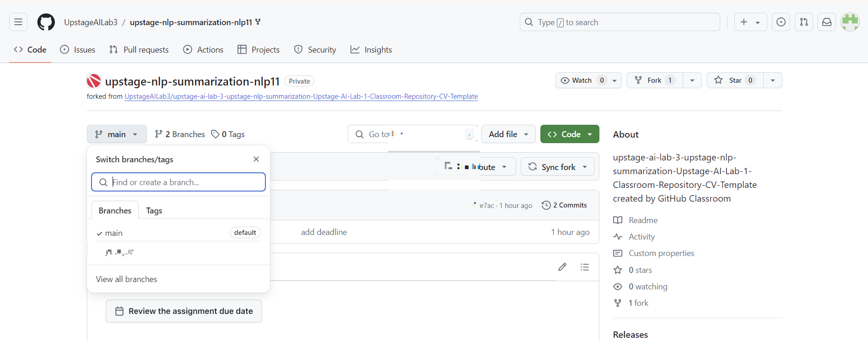Focus the Type / to search box
868x341 pixels.
(x=620, y=22)
